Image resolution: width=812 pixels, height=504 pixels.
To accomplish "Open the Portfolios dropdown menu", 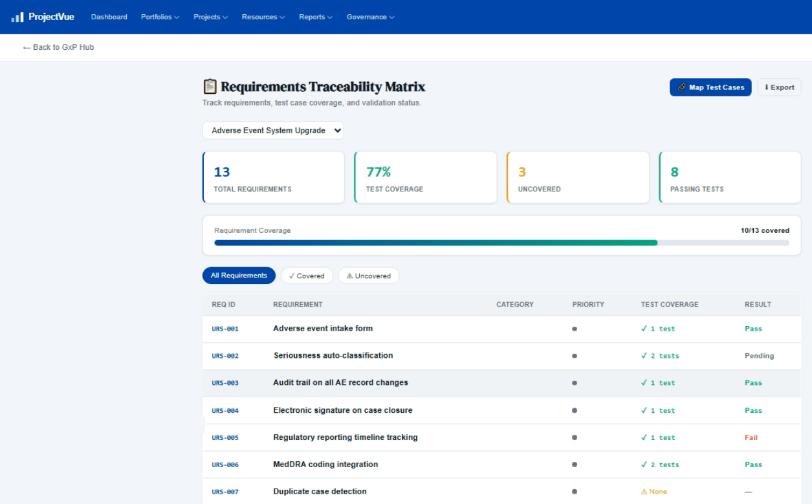I will coord(160,17).
